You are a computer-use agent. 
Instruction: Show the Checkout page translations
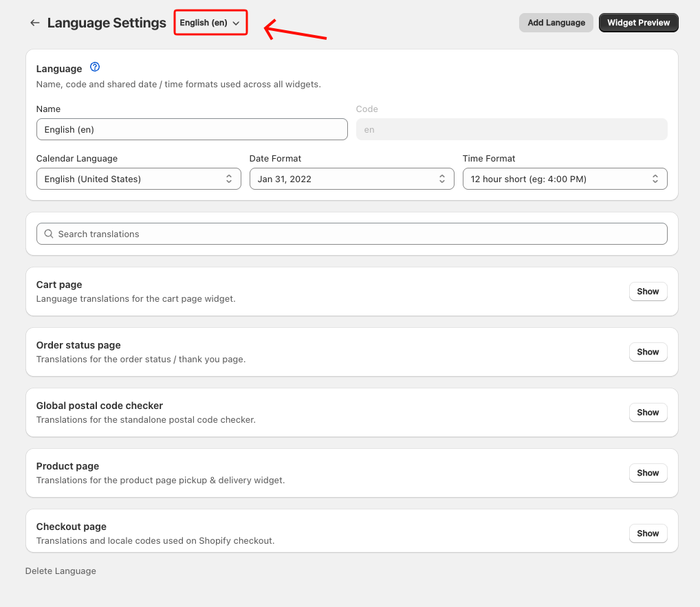tap(648, 533)
